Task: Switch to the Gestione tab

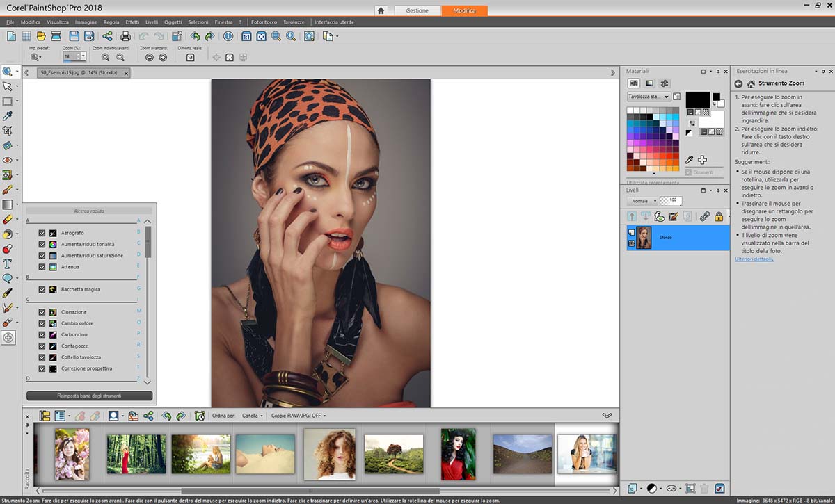Action: click(x=417, y=10)
